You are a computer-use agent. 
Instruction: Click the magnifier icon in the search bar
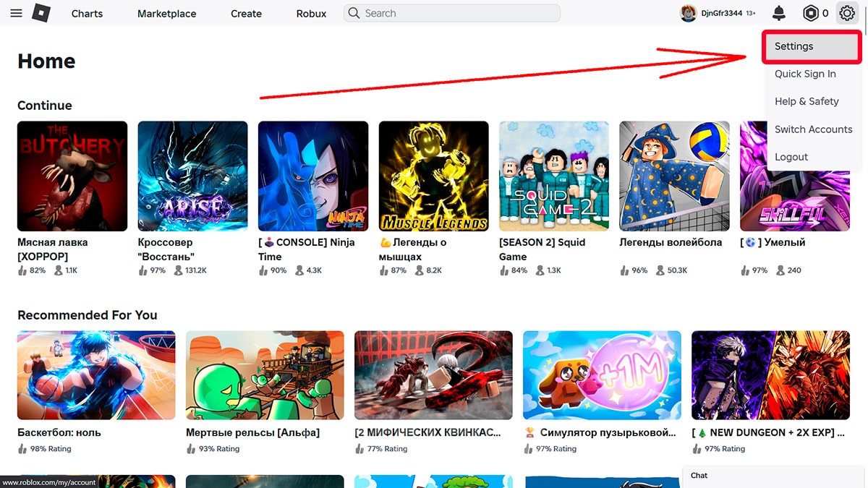354,13
